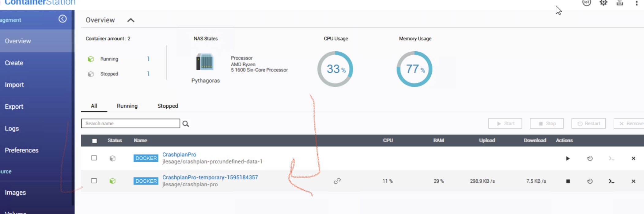The width and height of the screenshot is (644, 214).
Task: Click the ContainerStation title logo
Action: click(40, 3)
